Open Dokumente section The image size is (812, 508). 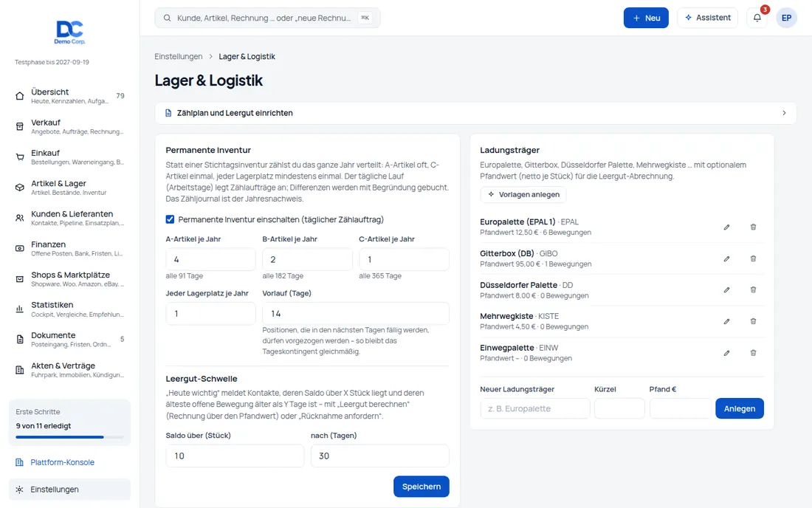70,340
